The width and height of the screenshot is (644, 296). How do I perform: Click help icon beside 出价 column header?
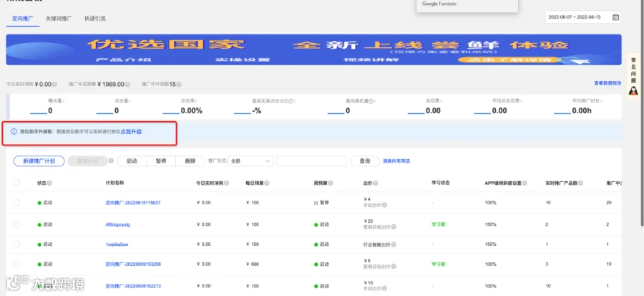click(x=375, y=183)
